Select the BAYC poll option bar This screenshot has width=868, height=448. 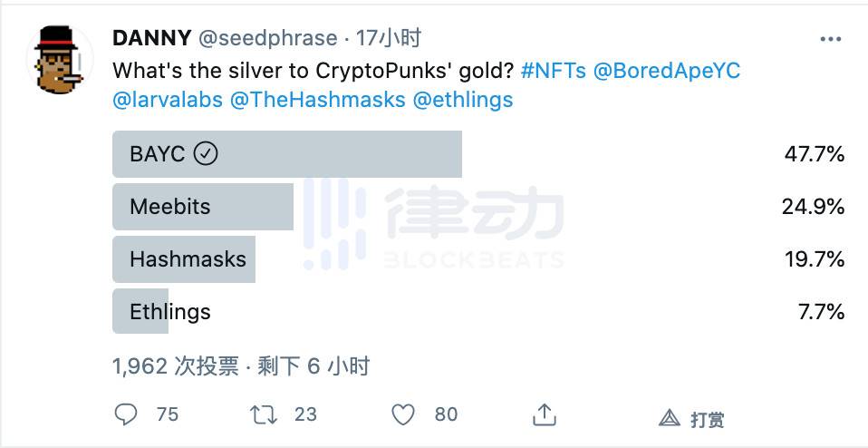click(286, 154)
